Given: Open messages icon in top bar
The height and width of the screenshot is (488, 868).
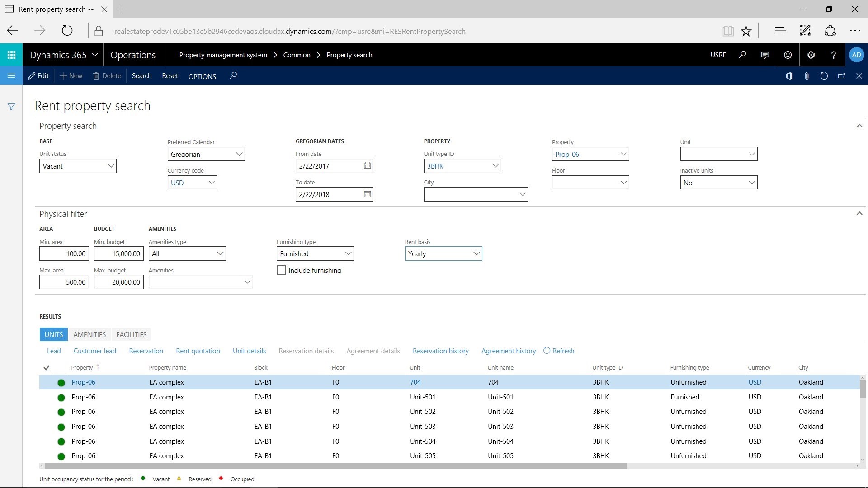Looking at the screenshot, I should tap(765, 55).
